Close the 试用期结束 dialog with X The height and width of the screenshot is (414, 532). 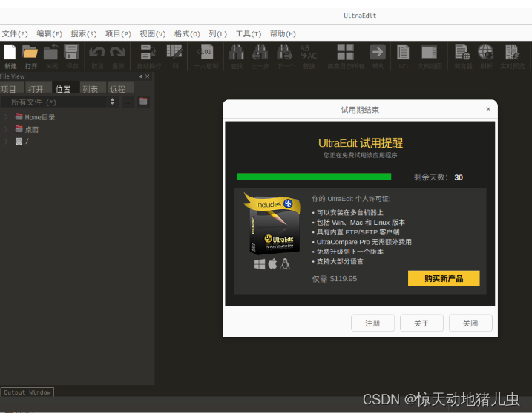488,109
